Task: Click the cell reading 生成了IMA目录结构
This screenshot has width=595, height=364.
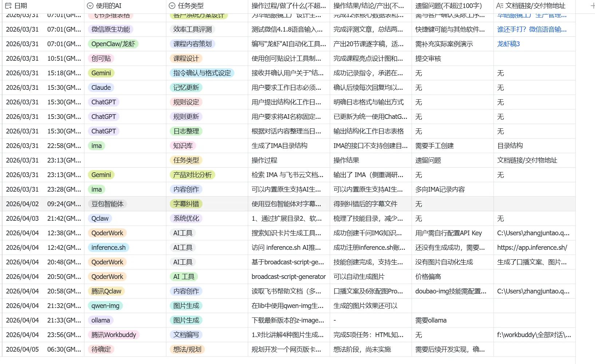Action: point(289,146)
